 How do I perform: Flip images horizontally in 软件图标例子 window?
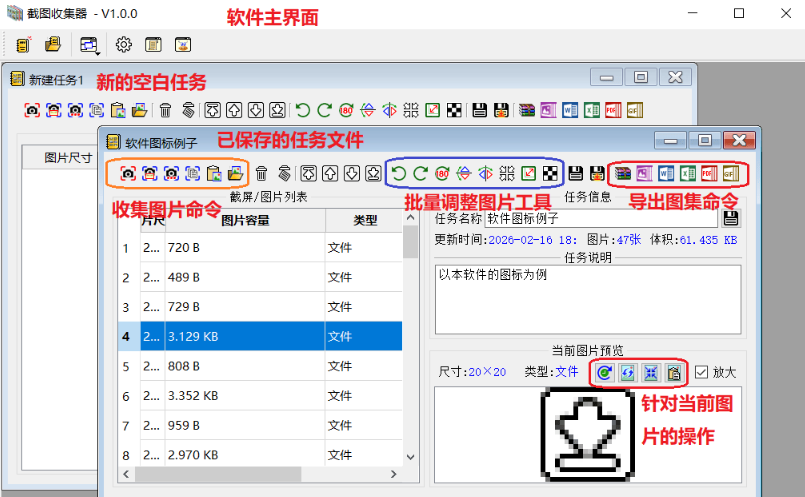click(485, 174)
